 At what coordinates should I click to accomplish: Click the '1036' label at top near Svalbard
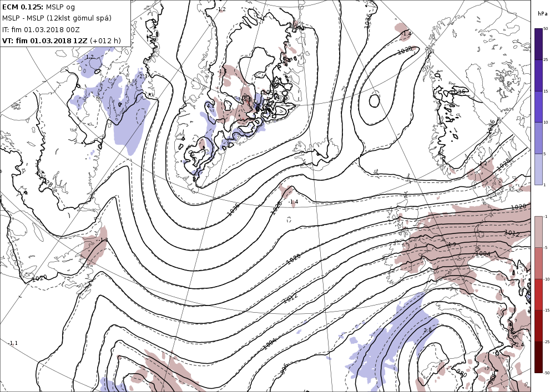pos(367,21)
